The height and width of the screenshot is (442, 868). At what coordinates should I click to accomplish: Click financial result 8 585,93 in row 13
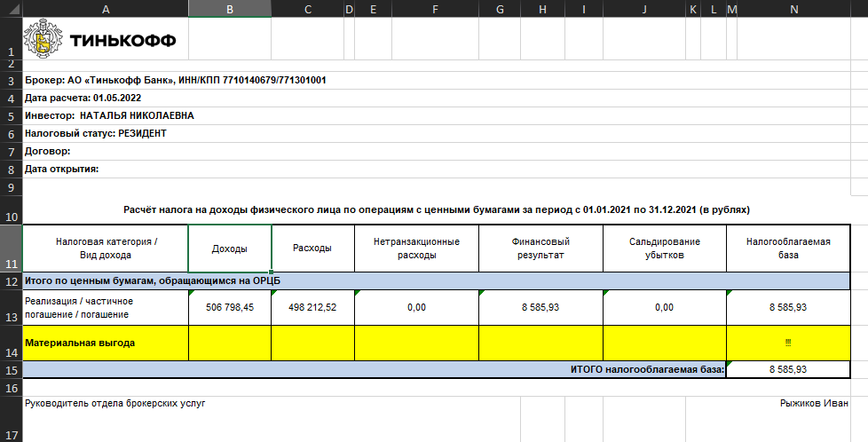click(x=541, y=307)
